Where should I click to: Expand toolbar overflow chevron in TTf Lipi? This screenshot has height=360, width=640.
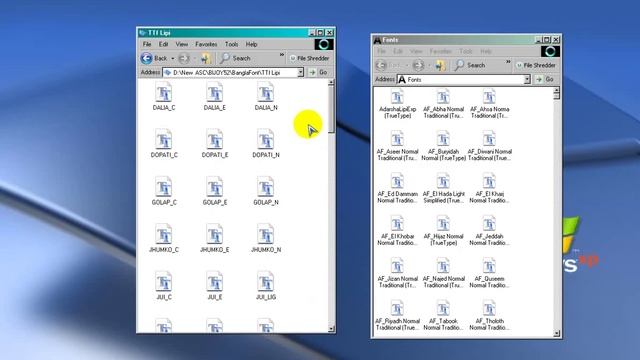282,55
